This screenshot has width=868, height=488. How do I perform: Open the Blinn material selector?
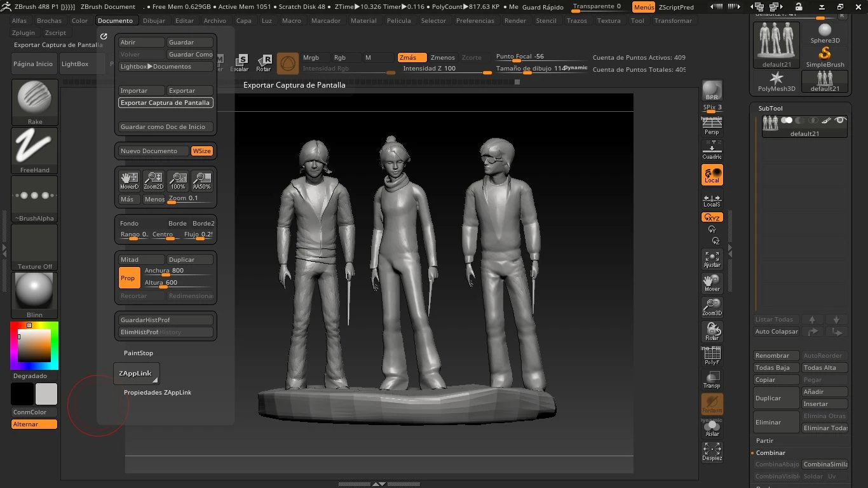click(x=35, y=295)
